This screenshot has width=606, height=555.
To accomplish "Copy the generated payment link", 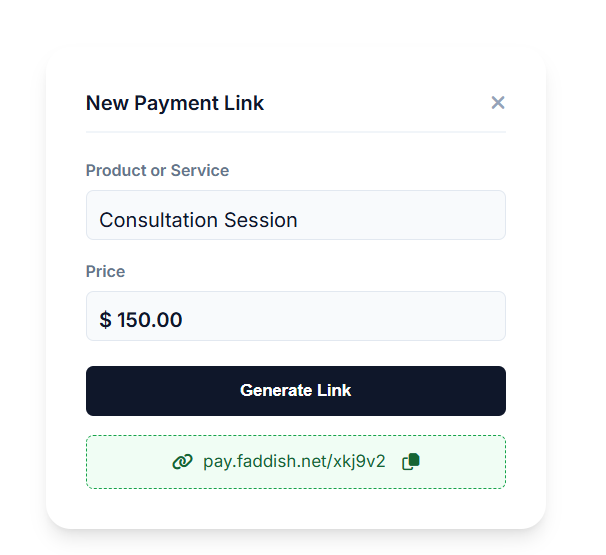I will click(x=410, y=462).
